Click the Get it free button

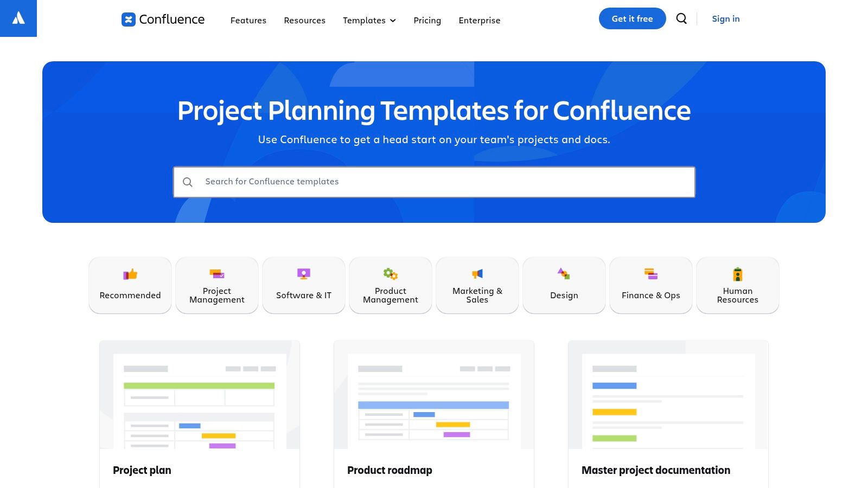(x=632, y=19)
